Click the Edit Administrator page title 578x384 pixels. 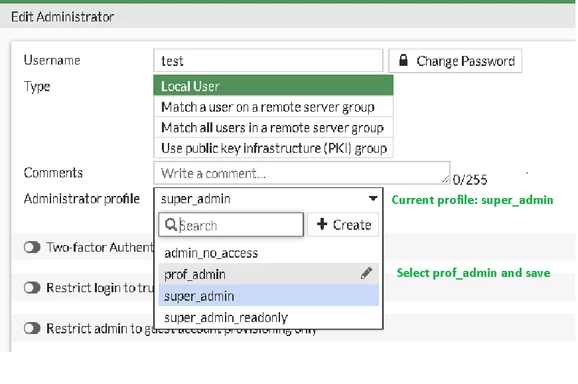click(63, 17)
